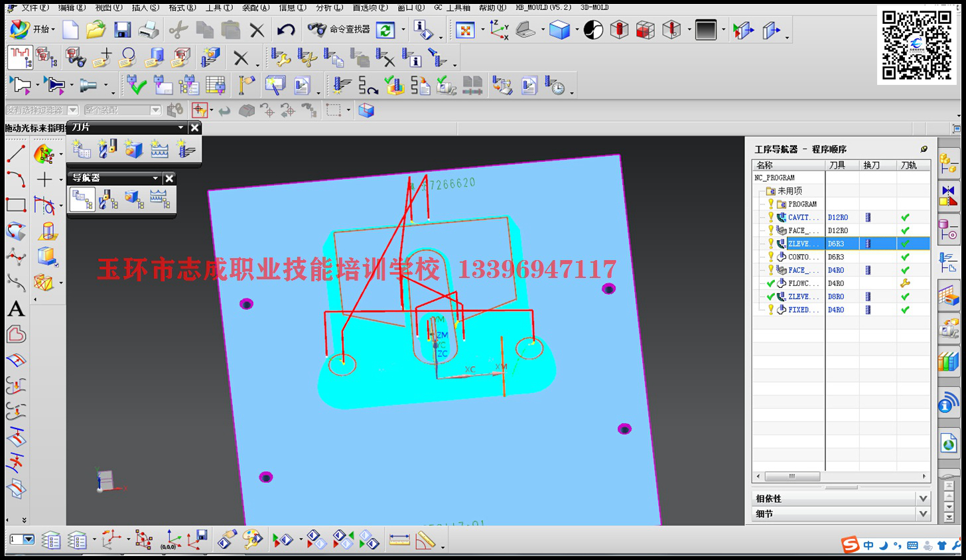The width and height of the screenshot is (966, 560).
Task: Toggle the 中 Chinese input mode indicator
Action: (x=868, y=545)
